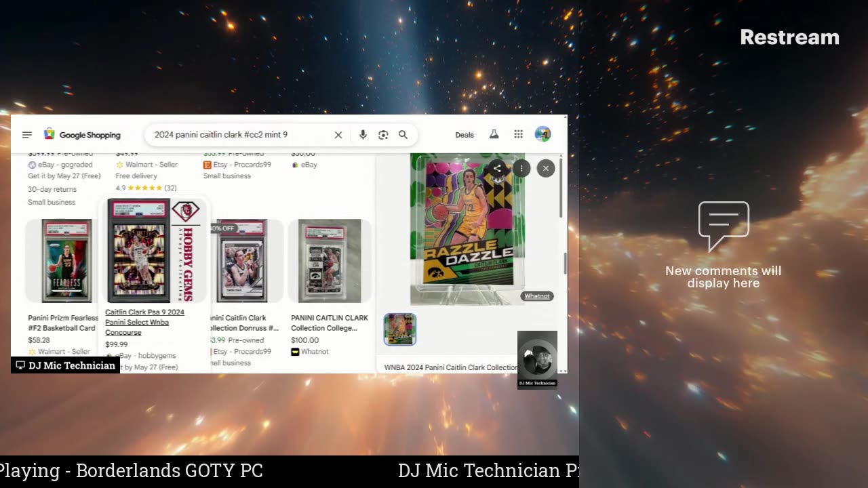The image size is (868, 488).
Task: Open the Panini Prizm Fearless #F2 title
Action: click(62, 323)
